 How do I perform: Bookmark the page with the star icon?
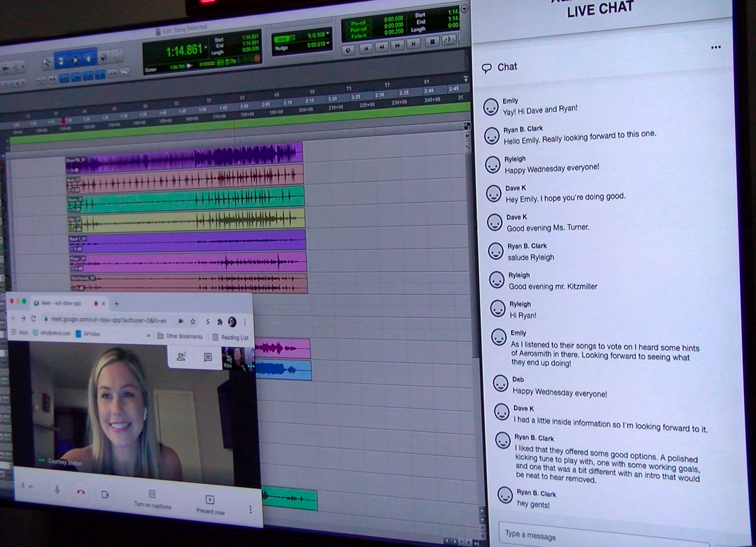tap(193, 321)
